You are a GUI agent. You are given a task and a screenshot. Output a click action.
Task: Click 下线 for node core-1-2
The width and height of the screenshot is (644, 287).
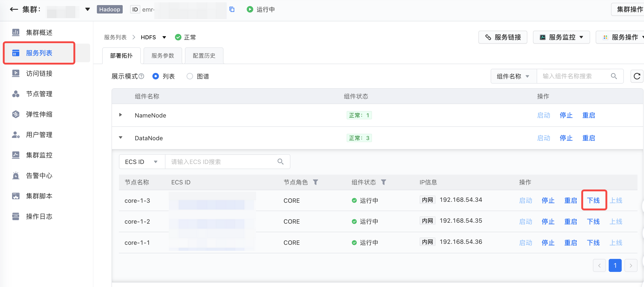593,222
